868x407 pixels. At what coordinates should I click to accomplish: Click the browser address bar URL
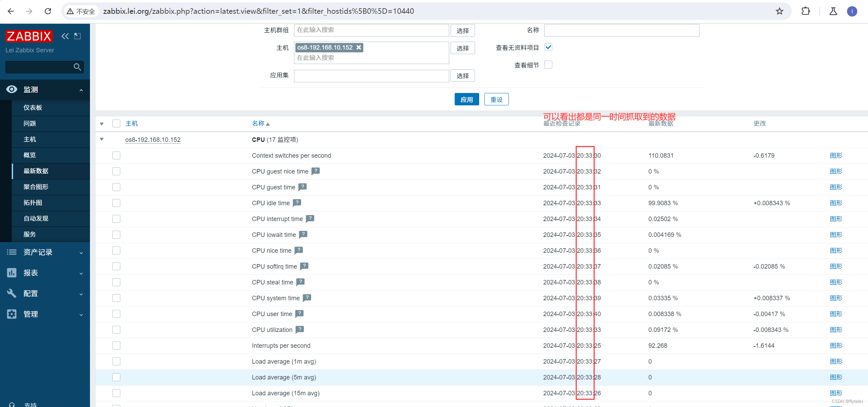coord(259,11)
